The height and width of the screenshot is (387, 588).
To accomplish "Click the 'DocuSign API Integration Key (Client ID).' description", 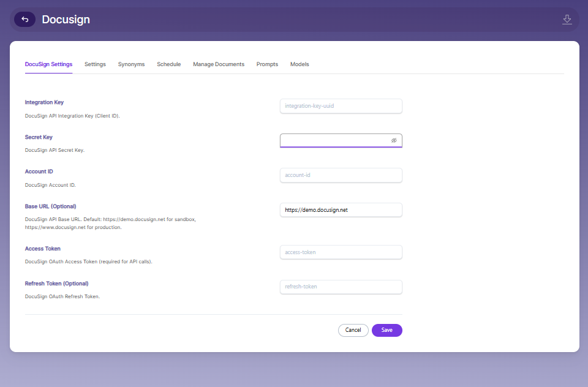I will [x=72, y=116].
